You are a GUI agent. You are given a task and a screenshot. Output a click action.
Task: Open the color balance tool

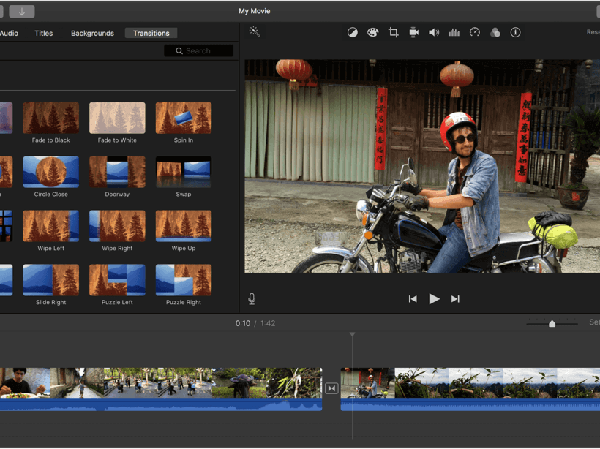pos(352,32)
